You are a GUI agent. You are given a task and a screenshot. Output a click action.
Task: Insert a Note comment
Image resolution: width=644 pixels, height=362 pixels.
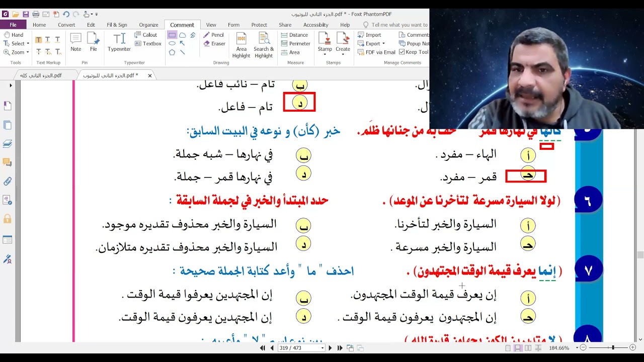76,42
